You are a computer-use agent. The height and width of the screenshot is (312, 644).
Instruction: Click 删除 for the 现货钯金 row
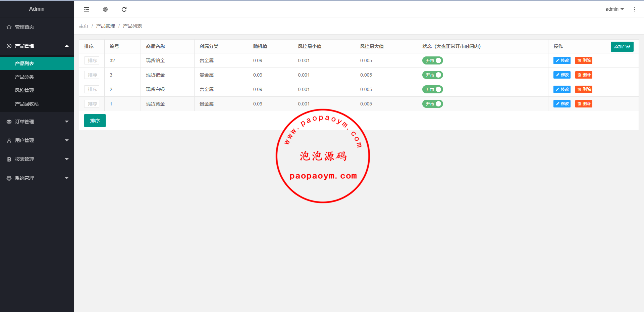[584, 75]
